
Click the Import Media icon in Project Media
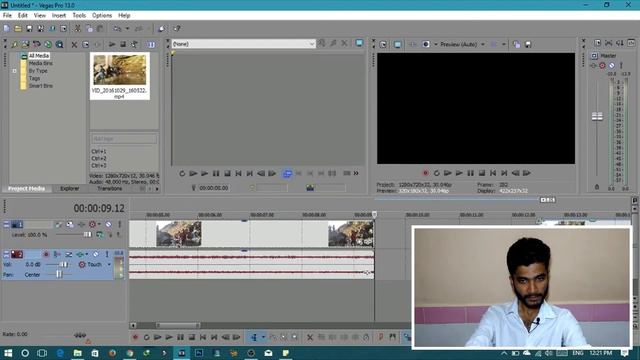pyautogui.click(x=15, y=44)
